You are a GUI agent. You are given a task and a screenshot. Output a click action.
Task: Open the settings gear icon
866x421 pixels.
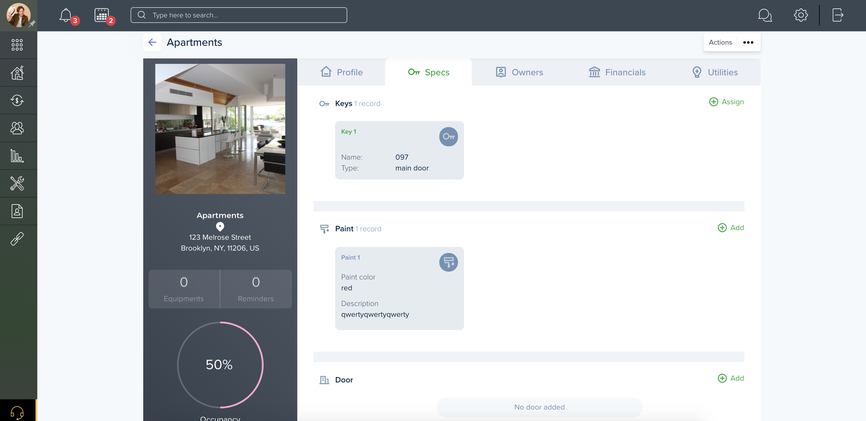801,15
